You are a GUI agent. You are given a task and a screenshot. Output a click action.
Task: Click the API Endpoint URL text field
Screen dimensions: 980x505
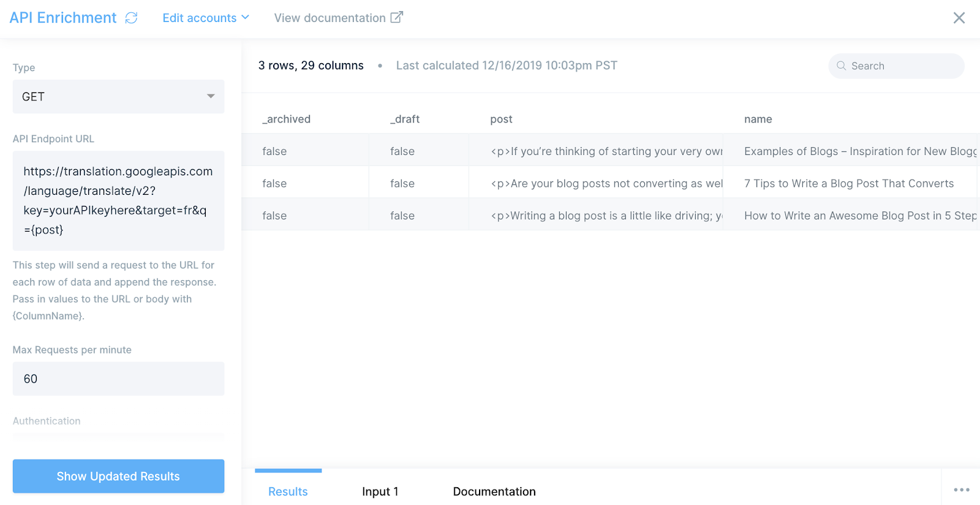pos(118,200)
